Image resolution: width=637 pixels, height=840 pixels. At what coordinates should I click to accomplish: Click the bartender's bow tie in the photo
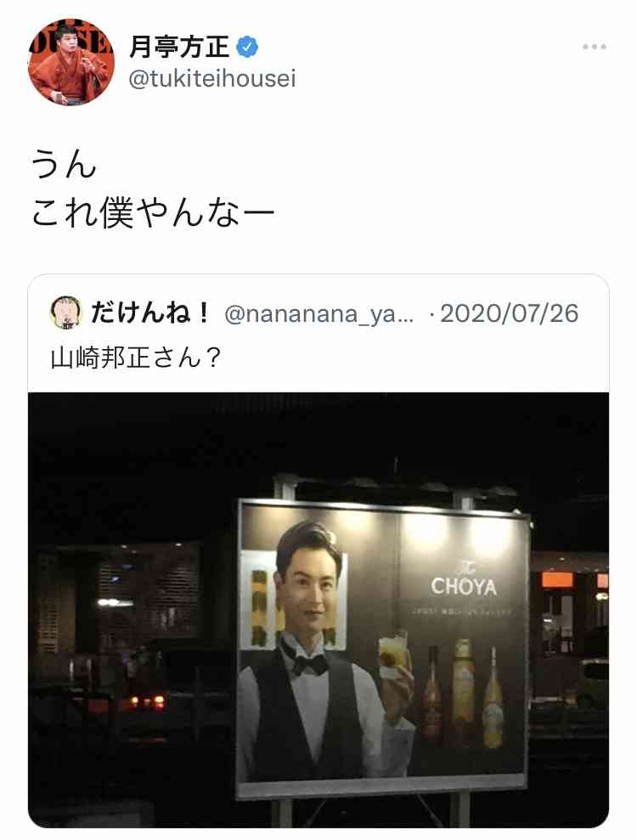pyautogui.click(x=306, y=661)
